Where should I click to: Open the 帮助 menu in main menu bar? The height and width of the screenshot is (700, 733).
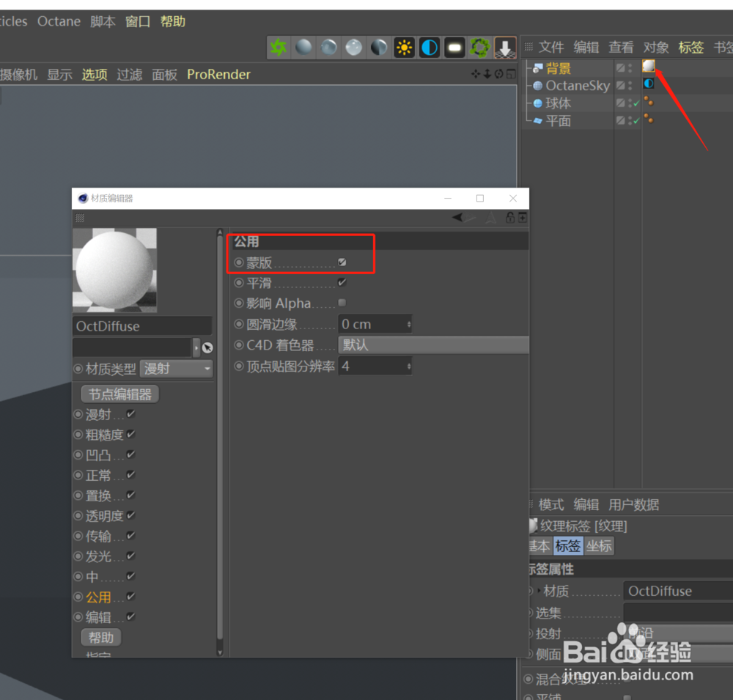coord(173,21)
